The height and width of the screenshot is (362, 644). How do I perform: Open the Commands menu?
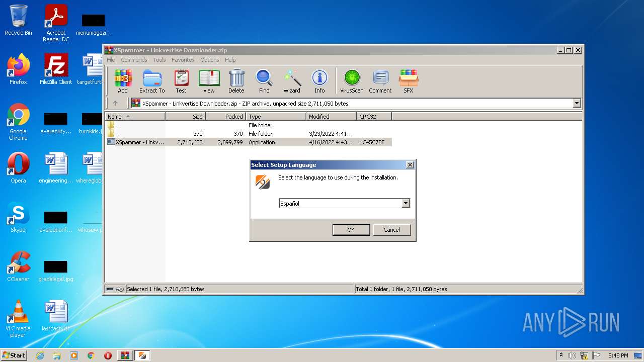click(134, 60)
